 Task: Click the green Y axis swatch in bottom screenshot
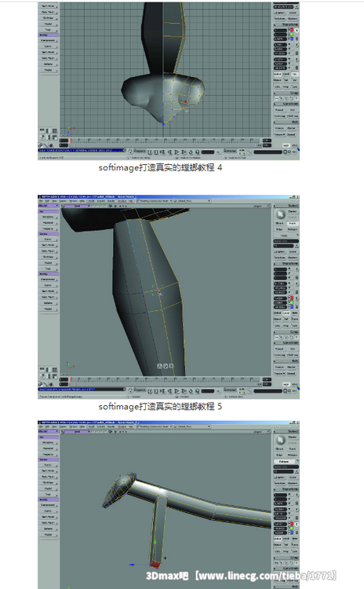pyautogui.click(x=292, y=529)
